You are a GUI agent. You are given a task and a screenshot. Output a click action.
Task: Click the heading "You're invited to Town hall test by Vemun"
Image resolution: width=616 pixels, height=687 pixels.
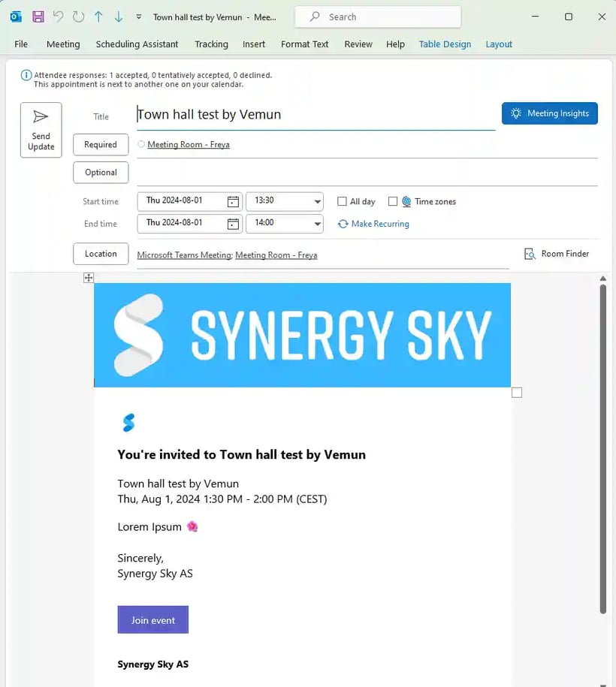pos(242,455)
